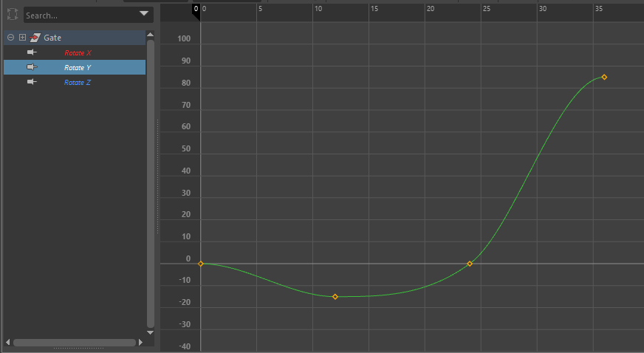Image resolution: width=644 pixels, height=353 pixels.
Task: Select the Rotate Z curve
Action: click(78, 83)
